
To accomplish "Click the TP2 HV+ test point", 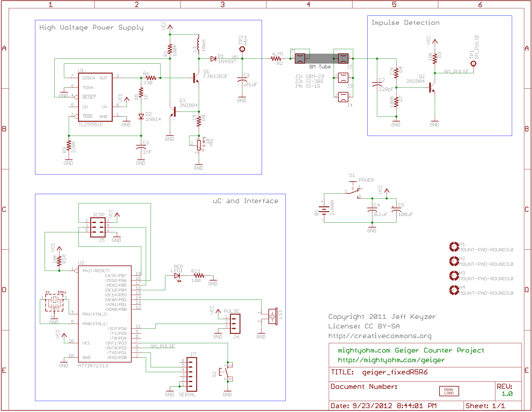I will pyautogui.click(x=242, y=49).
